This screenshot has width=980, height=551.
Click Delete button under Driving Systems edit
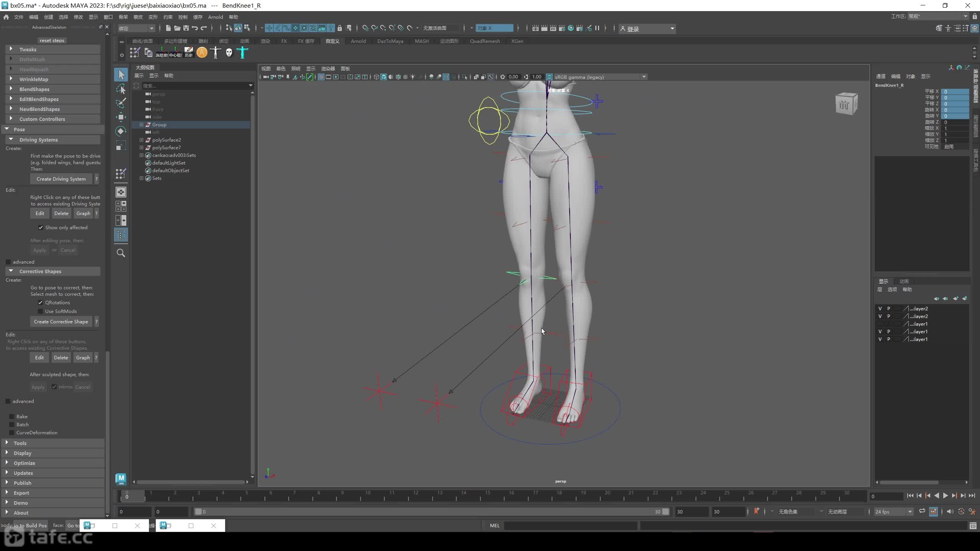[x=61, y=213]
